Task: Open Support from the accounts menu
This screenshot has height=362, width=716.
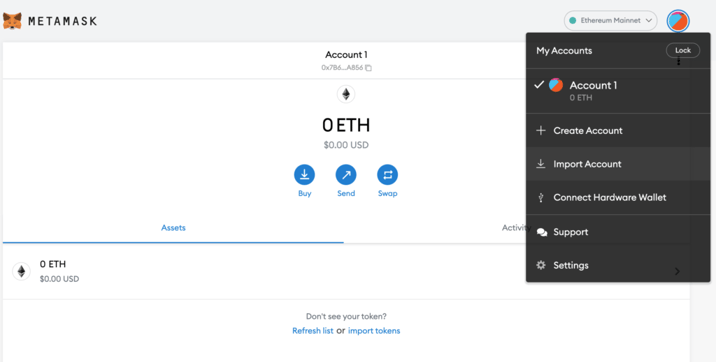Action: click(618, 232)
